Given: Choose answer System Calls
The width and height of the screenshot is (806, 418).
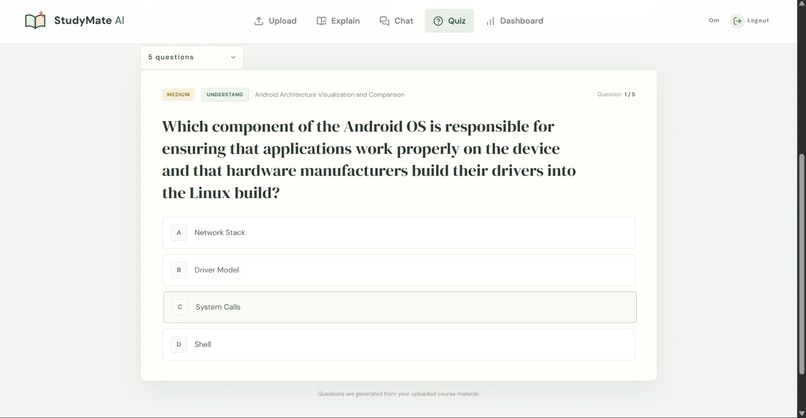Looking at the screenshot, I should [x=400, y=307].
